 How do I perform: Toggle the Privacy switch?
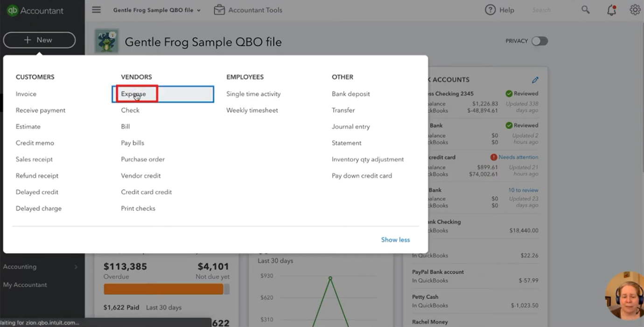[x=539, y=41]
